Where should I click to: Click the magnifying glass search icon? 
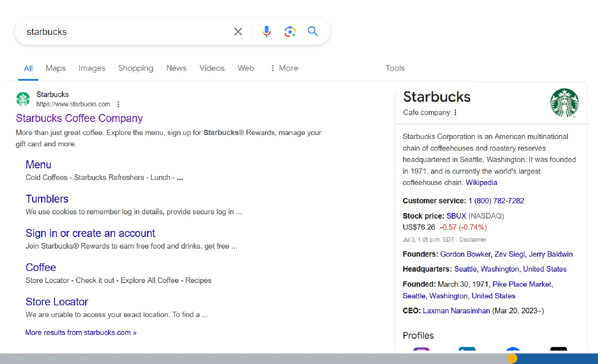[313, 31]
